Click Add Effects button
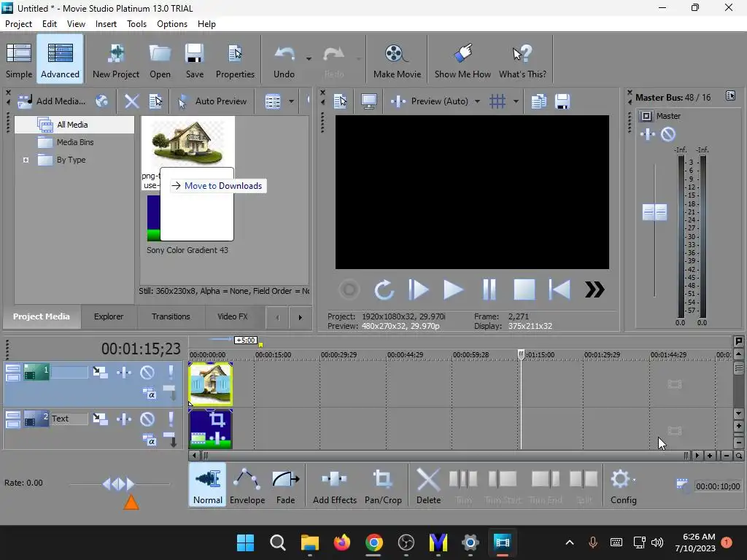747x560 pixels. tap(334, 486)
